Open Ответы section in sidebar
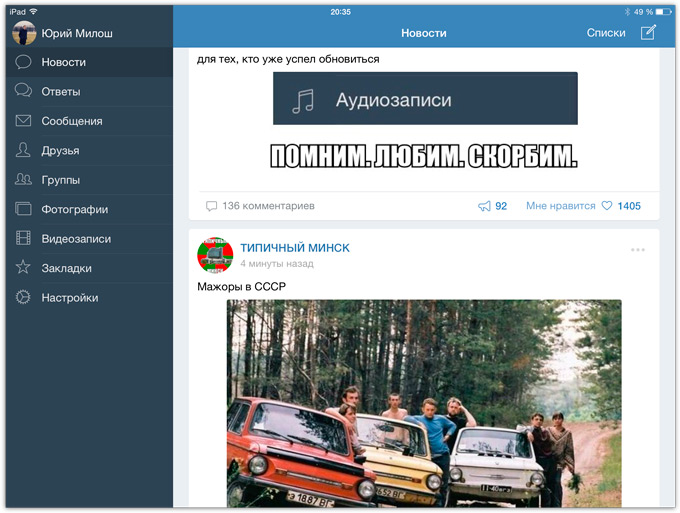 89,91
